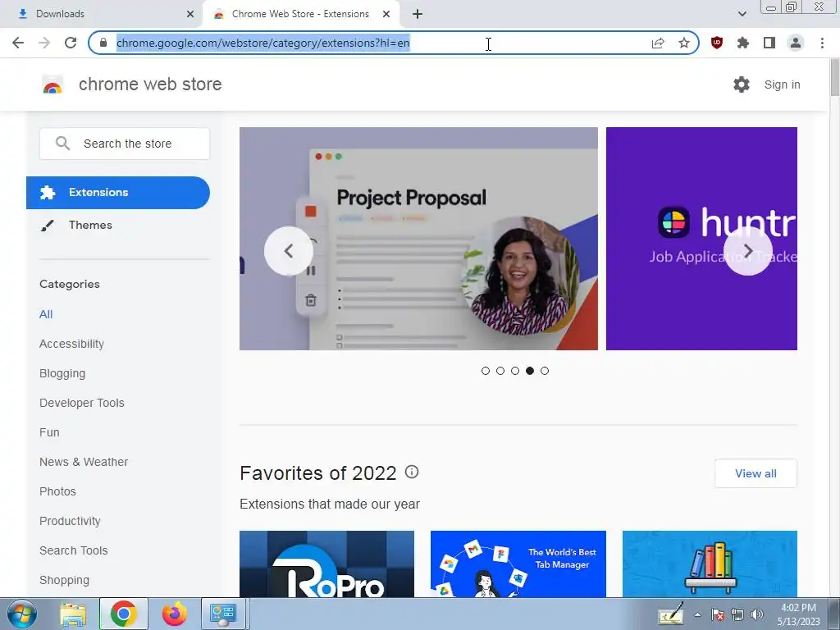
Task: Select Extensions in the sidebar
Action: [118, 192]
